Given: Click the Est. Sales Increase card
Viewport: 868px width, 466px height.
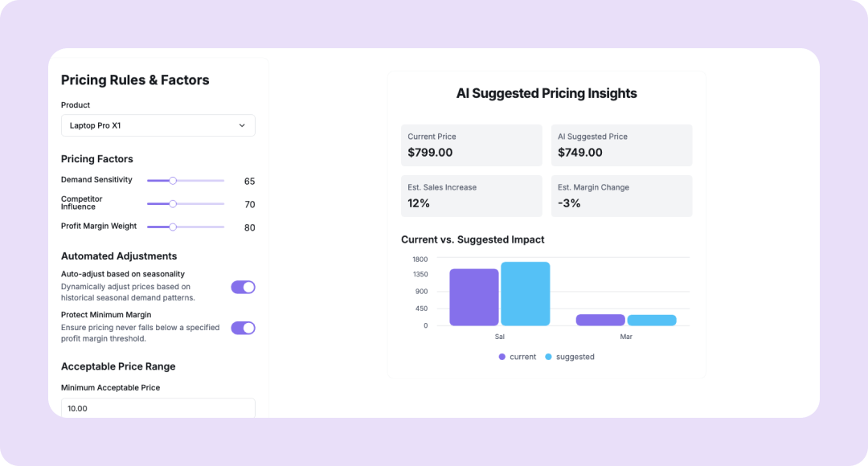Looking at the screenshot, I should coord(472,196).
